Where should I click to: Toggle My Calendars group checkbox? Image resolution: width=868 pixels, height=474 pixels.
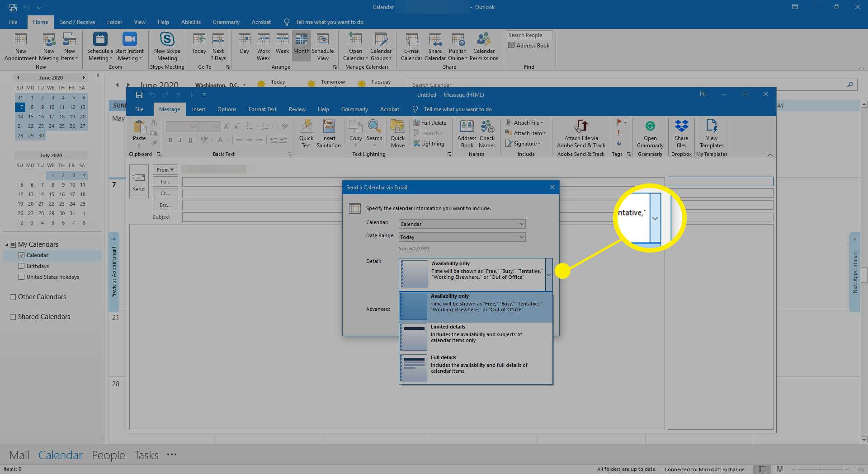click(13, 244)
